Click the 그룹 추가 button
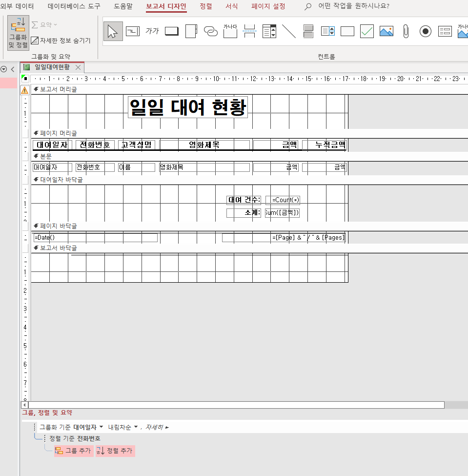 point(74,451)
